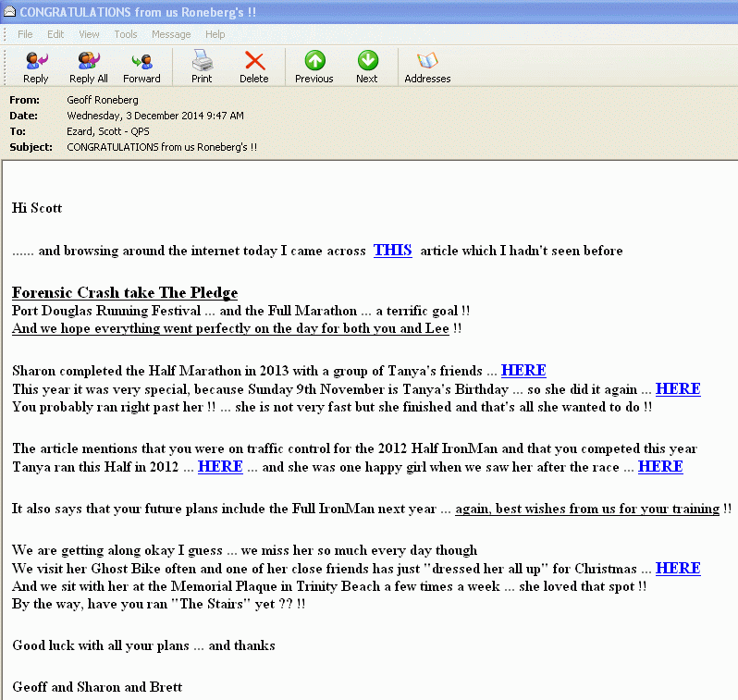Forward this email using the toolbar
Image resolution: width=738 pixels, height=700 pixels.
coord(141,67)
